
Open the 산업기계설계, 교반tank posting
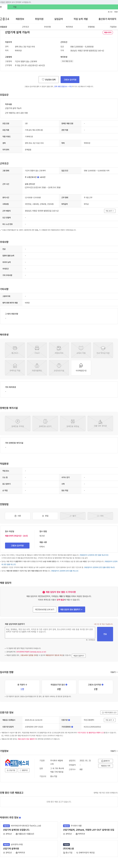point(88,830)
